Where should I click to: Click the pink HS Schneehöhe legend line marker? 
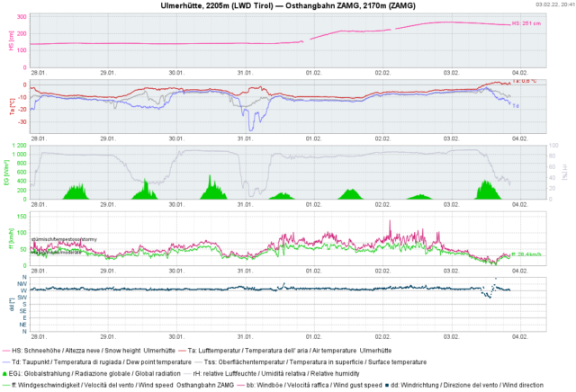(x=6, y=351)
